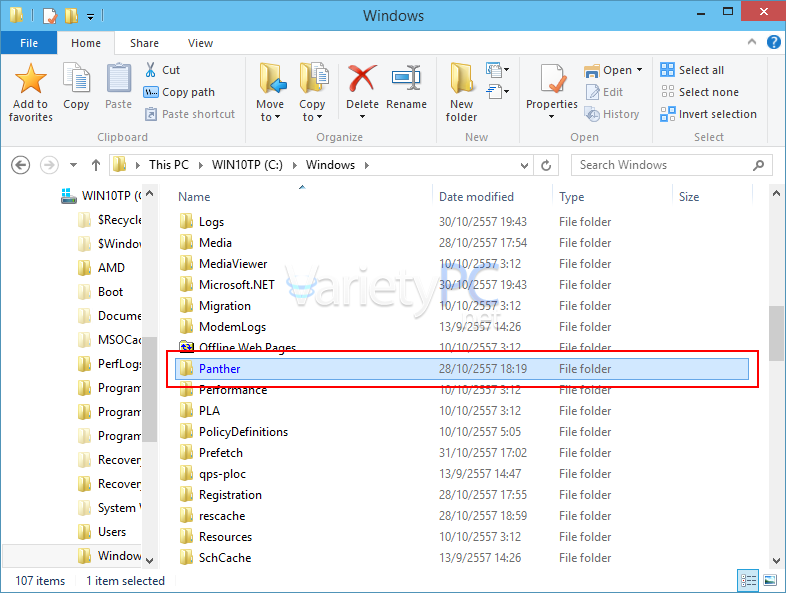The width and height of the screenshot is (786, 593).
Task: Switch to Large icons view in status bar
Action: click(x=770, y=580)
